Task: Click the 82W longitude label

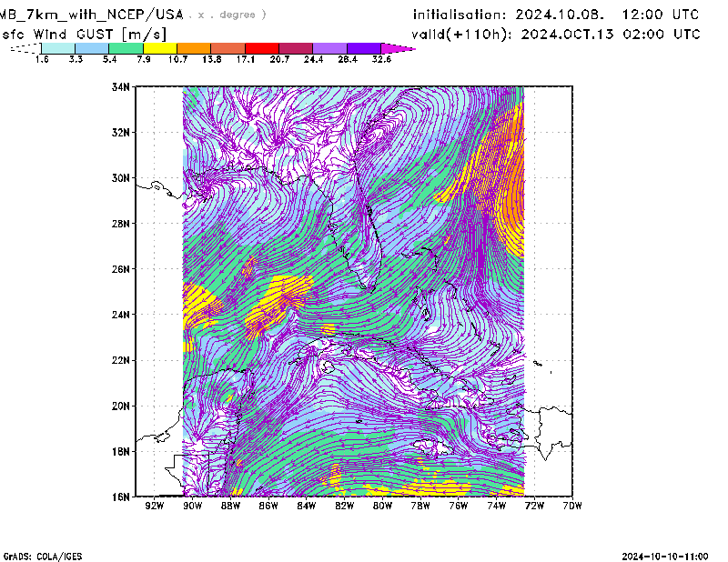Action: point(345,506)
